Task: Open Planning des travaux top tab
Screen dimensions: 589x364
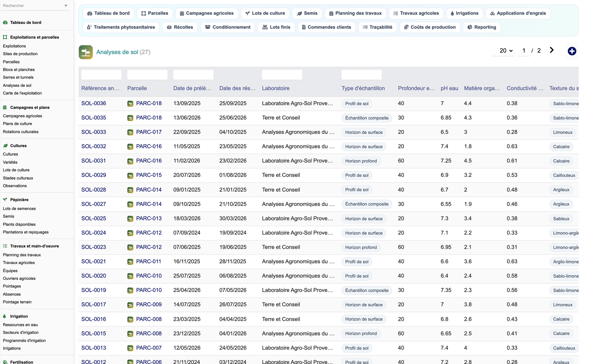Action: point(355,13)
